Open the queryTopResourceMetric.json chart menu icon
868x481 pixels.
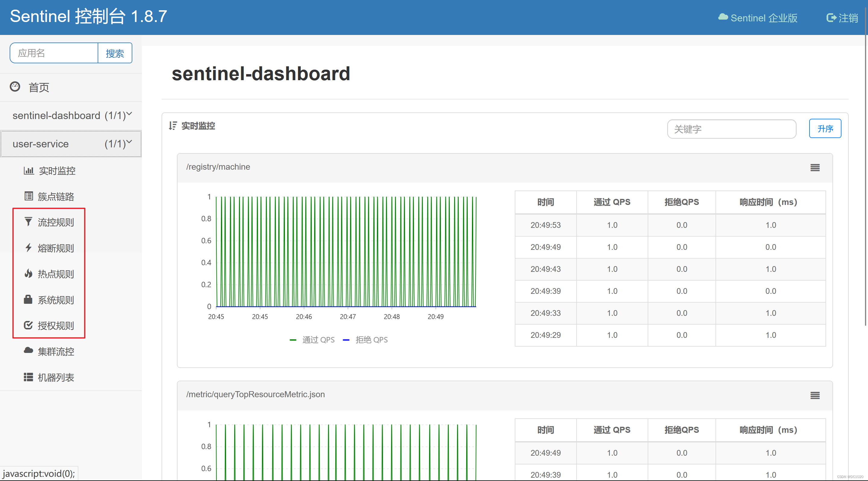click(x=815, y=395)
